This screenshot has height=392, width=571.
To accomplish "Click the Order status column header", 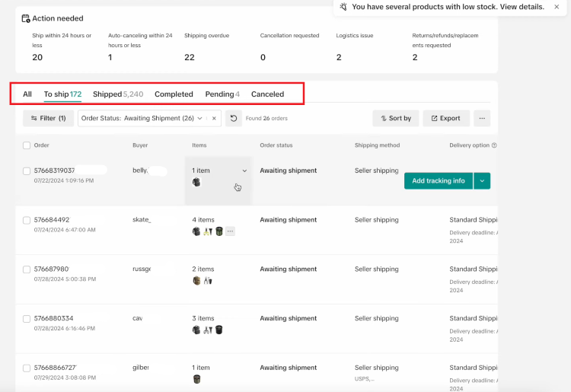I will [x=276, y=145].
